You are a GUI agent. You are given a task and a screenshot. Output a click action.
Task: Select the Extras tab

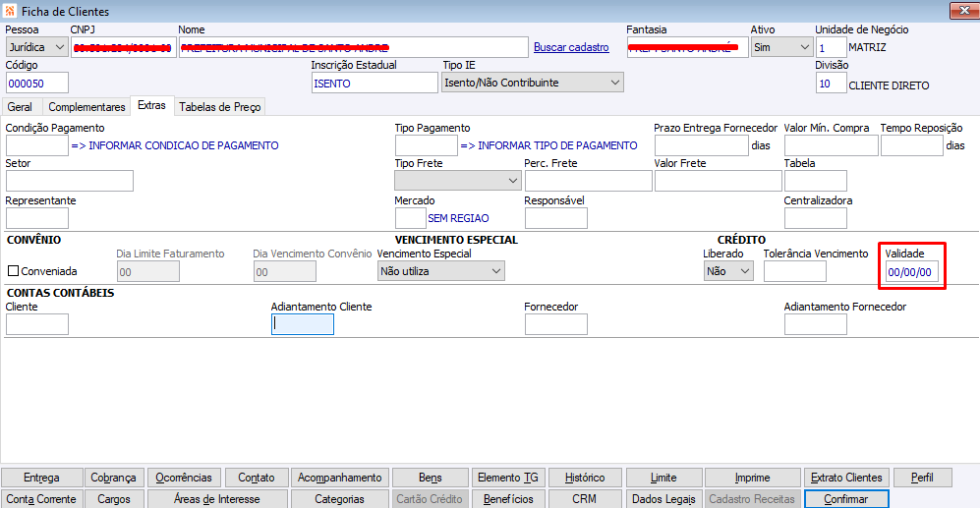(x=152, y=105)
